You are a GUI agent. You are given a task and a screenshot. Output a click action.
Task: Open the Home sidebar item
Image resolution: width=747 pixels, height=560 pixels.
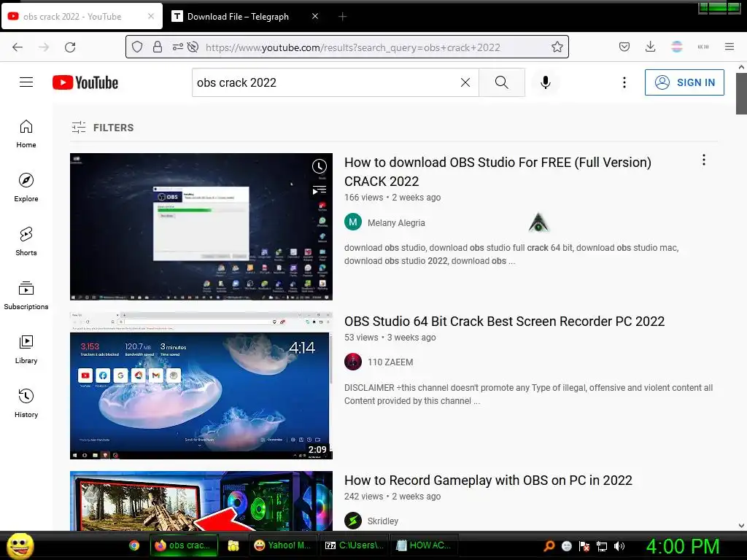26,134
